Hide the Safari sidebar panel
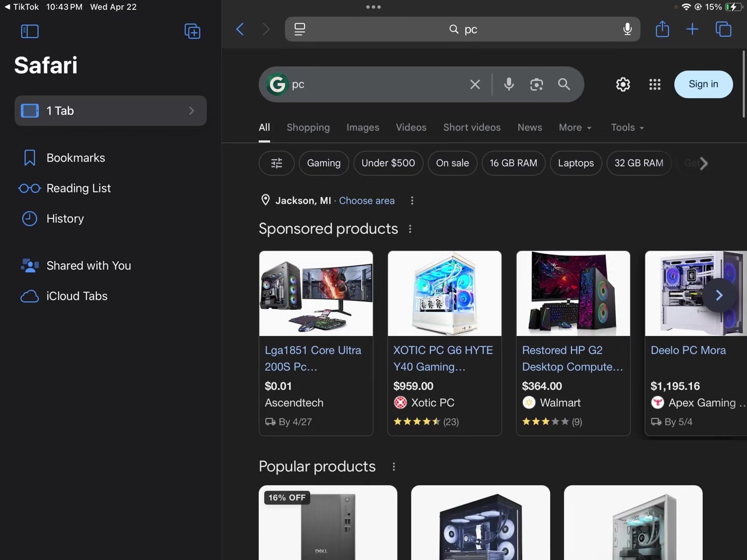This screenshot has height=560, width=747. click(30, 31)
